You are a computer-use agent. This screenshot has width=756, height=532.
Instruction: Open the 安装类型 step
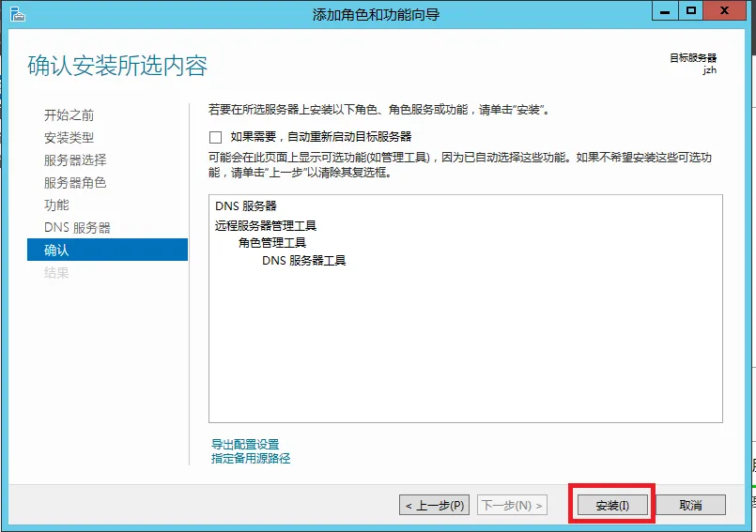click(69, 138)
